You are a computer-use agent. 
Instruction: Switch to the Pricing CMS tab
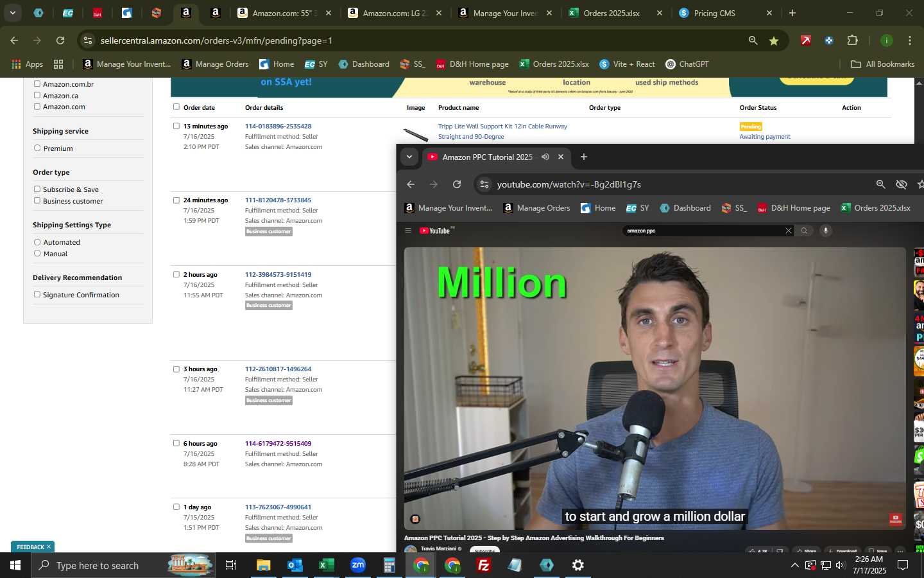[x=726, y=13]
